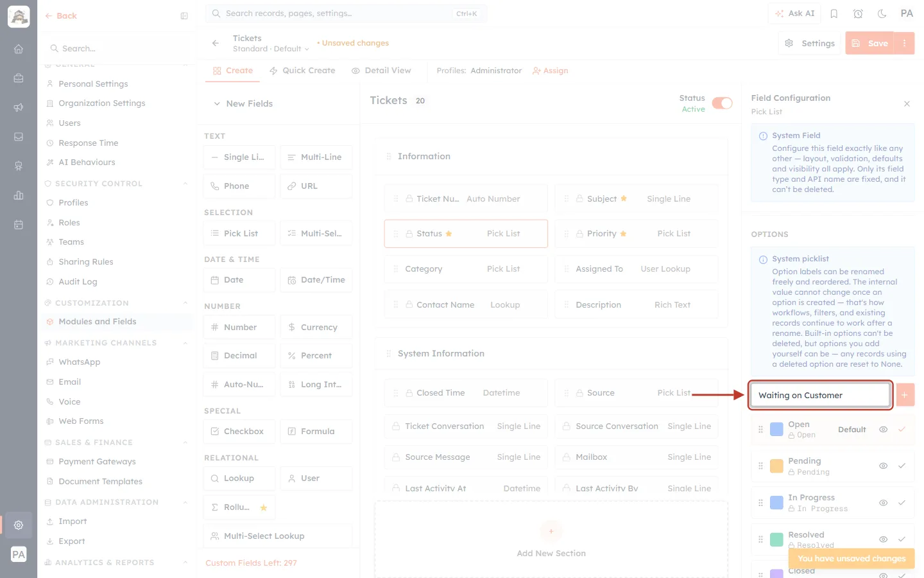Click the drag handle of Pending option
The image size is (924, 578).
(761, 466)
